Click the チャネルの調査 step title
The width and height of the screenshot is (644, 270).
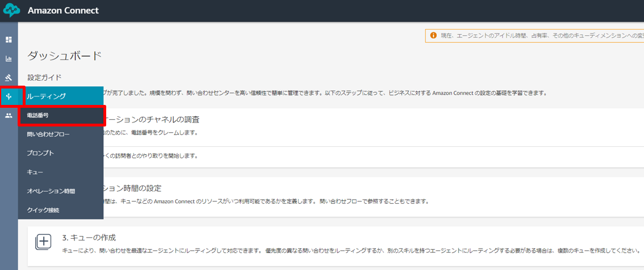152,120
